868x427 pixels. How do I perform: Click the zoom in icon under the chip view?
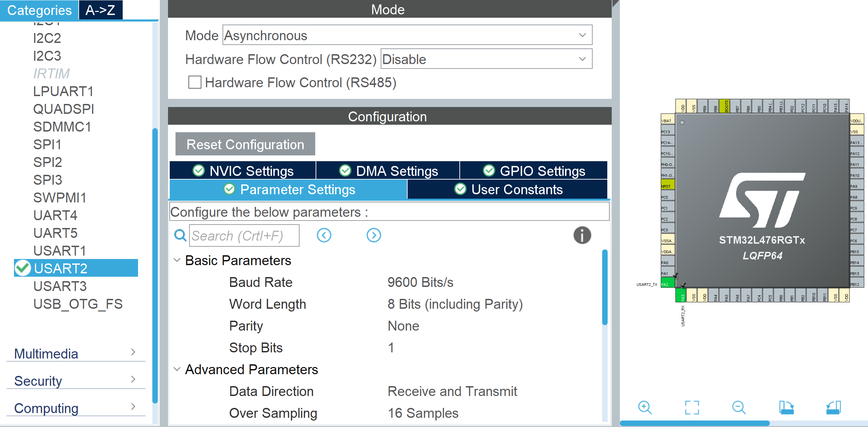tap(645, 407)
